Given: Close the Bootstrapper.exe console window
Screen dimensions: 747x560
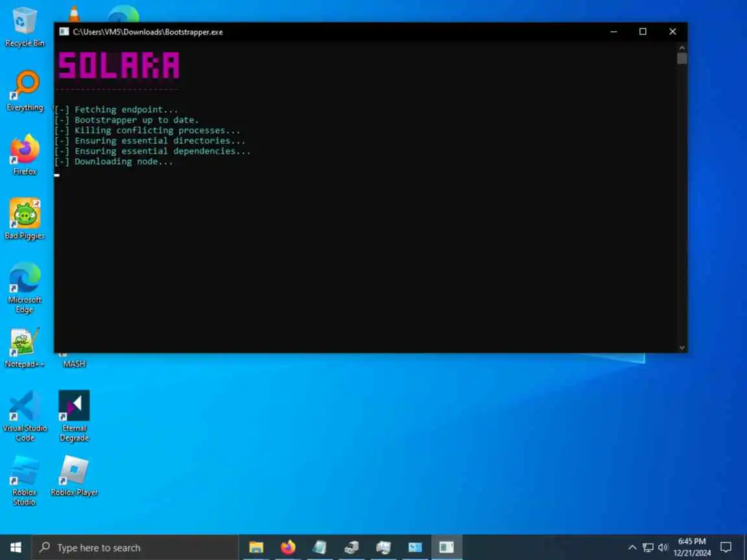Looking at the screenshot, I should pyautogui.click(x=672, y=32).
